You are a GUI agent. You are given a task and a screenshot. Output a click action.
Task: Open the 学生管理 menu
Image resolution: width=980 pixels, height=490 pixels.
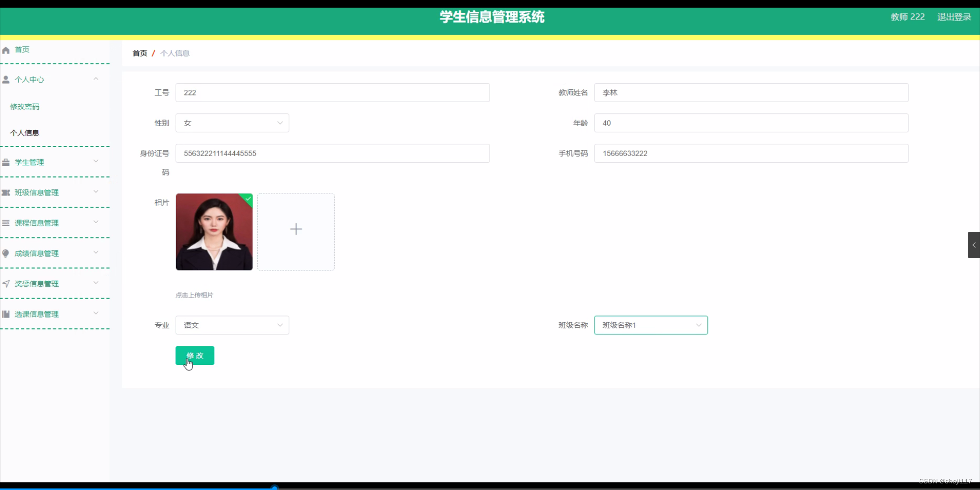click(x=29, y=162)
